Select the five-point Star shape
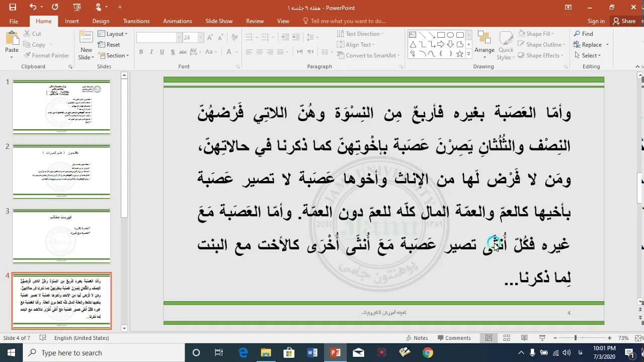Image resolution: width=644 pixels, height=362 pixels. (x=460, y=54)
